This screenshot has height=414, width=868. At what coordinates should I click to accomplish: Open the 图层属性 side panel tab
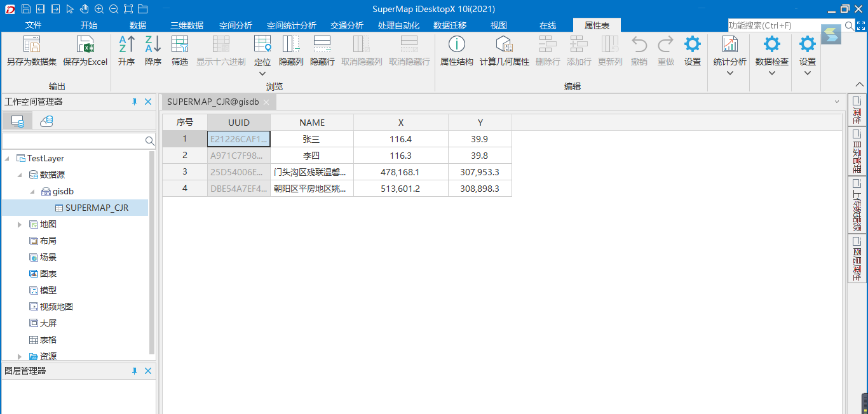pos(857,259)
